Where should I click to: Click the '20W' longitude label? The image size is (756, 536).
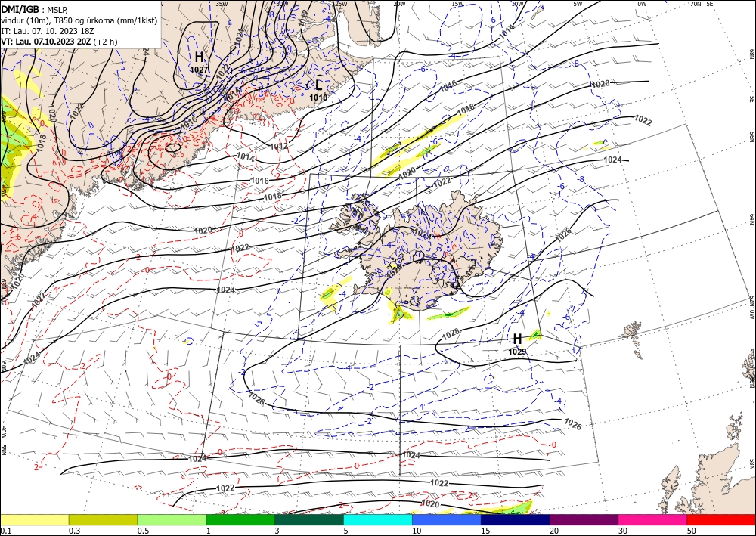(x=398, y=4)
